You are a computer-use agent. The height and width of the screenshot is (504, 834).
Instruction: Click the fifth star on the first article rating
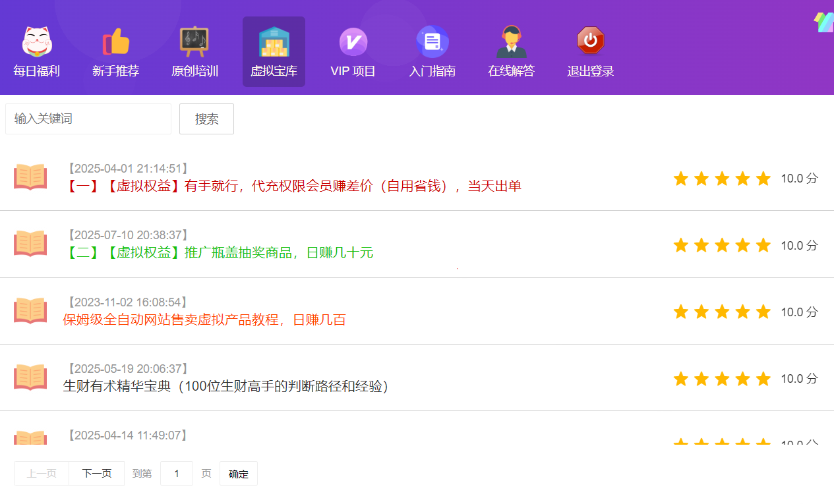click(763, 178)
